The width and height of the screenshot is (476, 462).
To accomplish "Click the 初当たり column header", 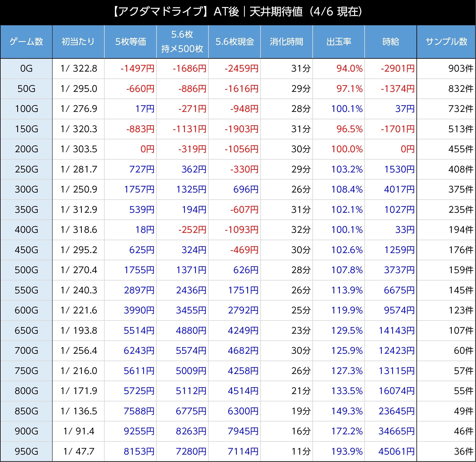I will coord(78,42).
